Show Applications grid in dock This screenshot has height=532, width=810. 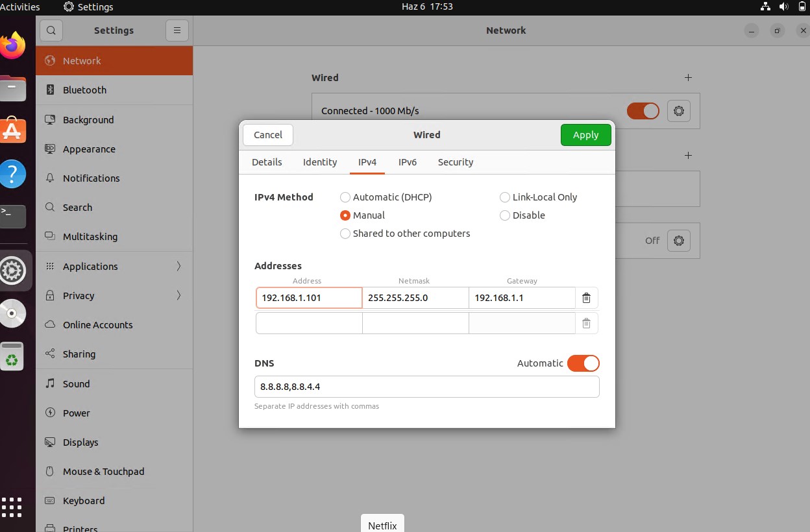point(12,507)
